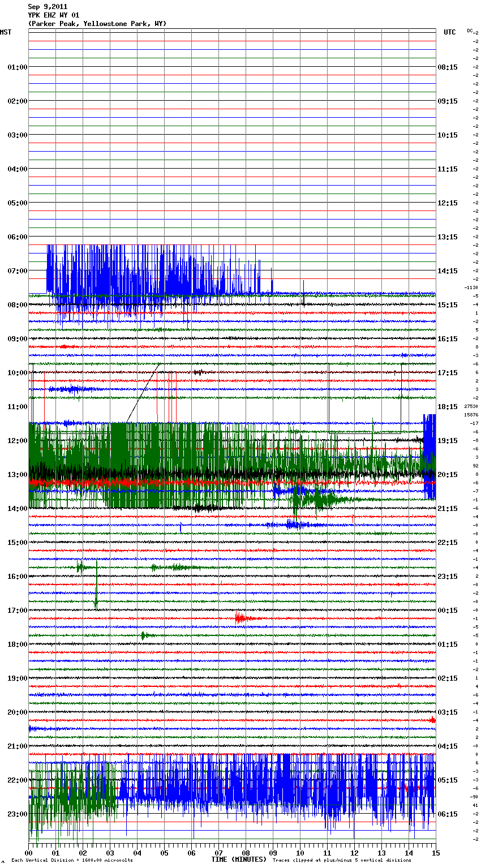Click the MST axis label
Screen dimensions: 481x868
6,32
